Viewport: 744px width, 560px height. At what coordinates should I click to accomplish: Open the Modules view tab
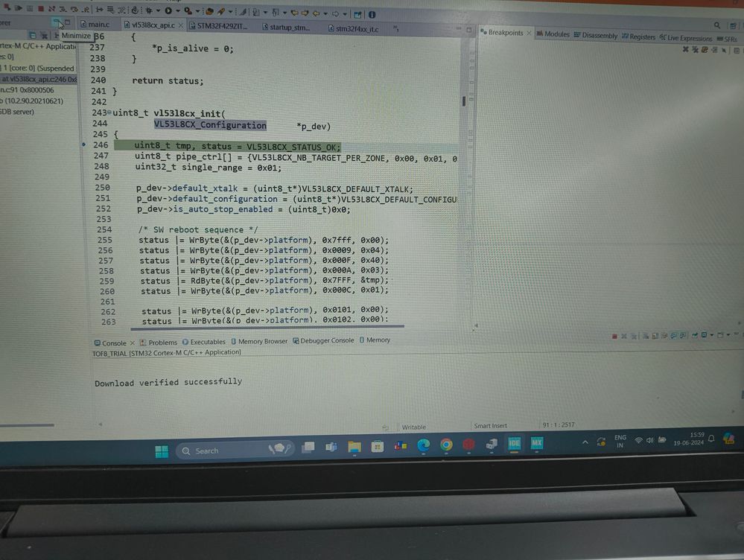[x=553, y=34]
